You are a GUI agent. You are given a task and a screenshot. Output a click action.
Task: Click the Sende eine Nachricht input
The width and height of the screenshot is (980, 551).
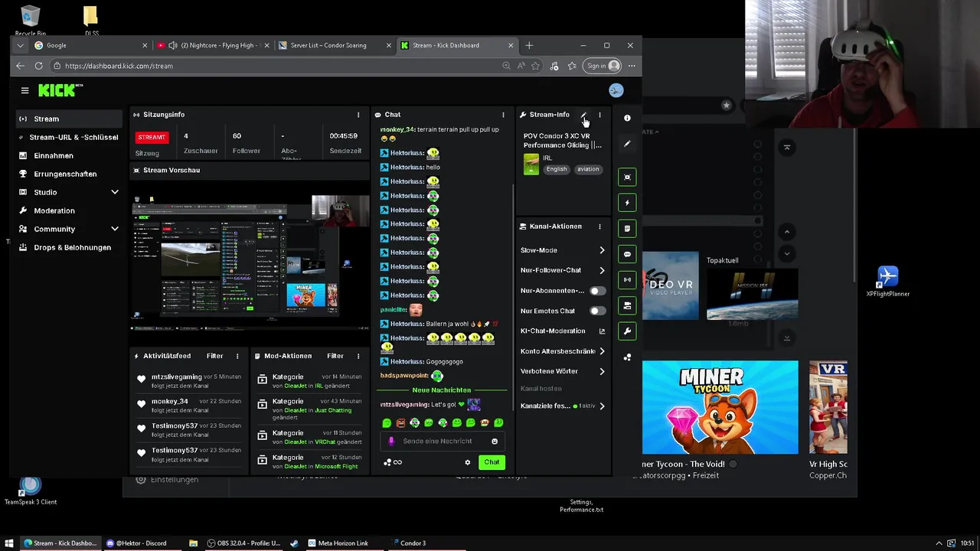point(443,442)
